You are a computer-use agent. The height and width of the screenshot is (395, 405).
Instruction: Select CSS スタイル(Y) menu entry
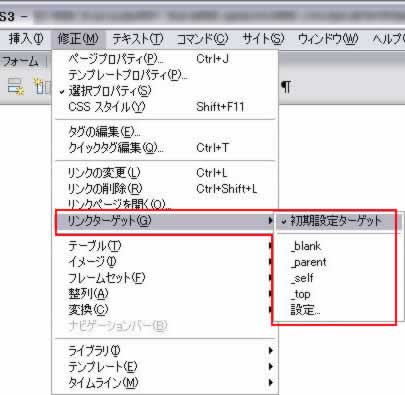165,107
